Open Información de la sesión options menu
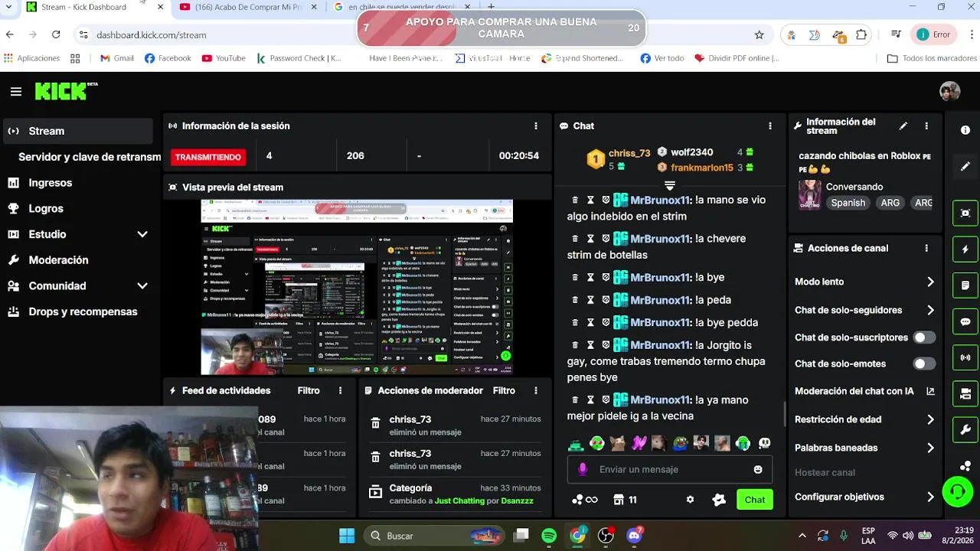This screenshot has height=551, width=980. 536,126
